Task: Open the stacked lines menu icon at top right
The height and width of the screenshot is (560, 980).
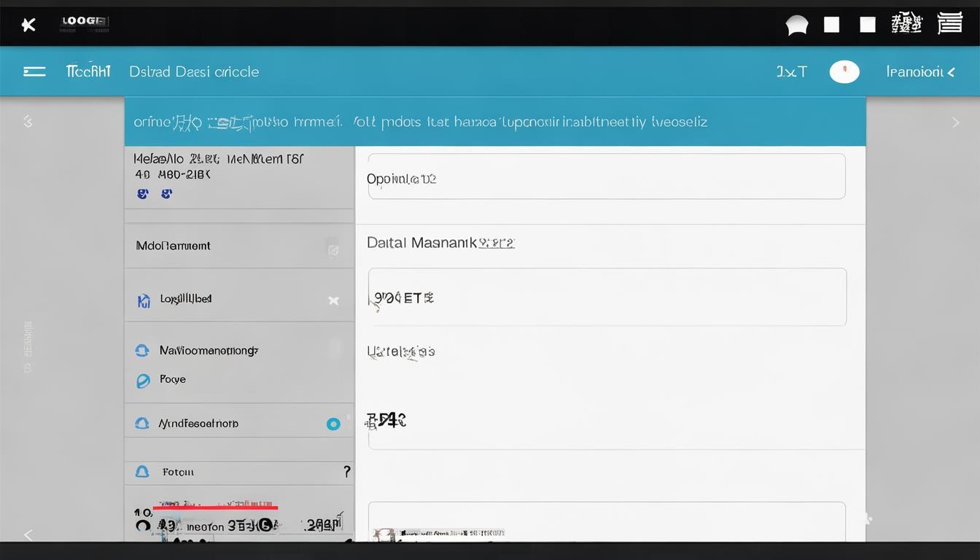Action: point(949,23)
